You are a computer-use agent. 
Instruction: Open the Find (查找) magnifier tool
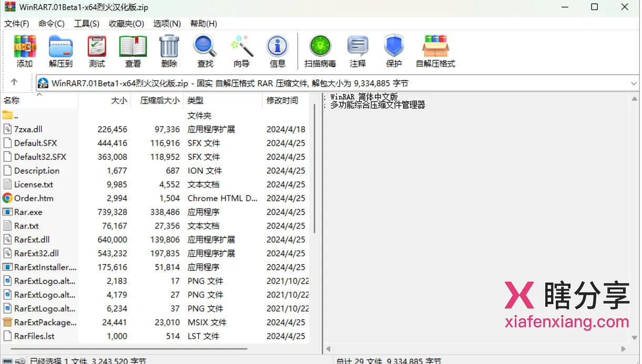click(205, 51)
